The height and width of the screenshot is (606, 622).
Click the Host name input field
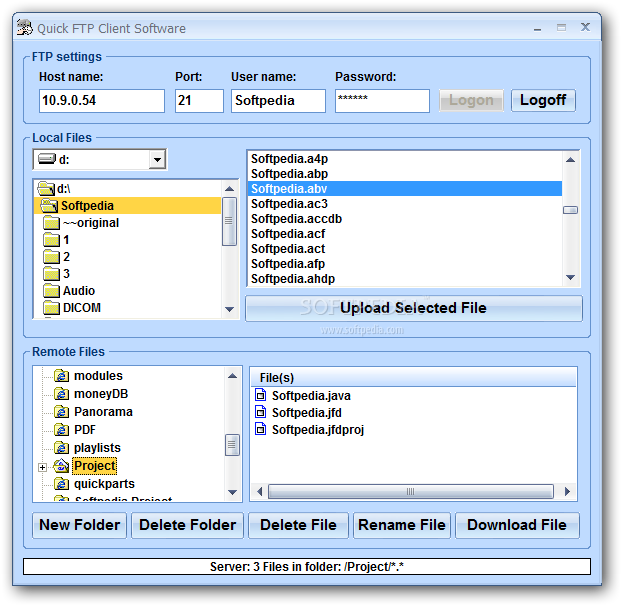click(x=102, y=101)
